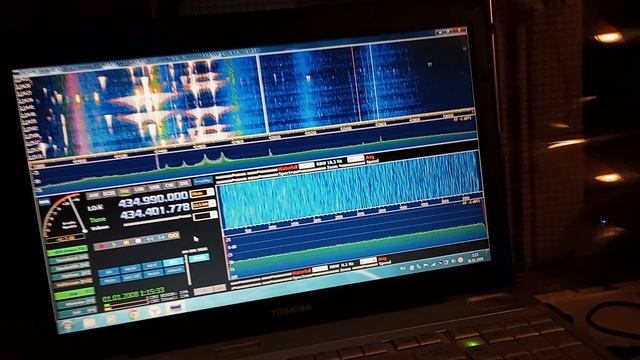The width and height of the screenshot is (640, 360).
Task: Toggle the NR noise reduction button
Action: coord(110,272)
